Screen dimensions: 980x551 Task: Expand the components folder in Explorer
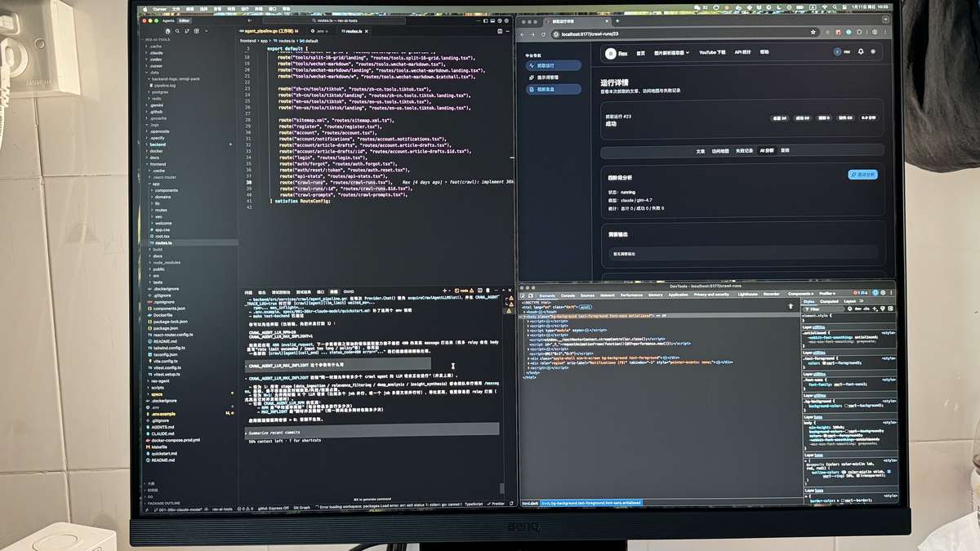[166, 190]
